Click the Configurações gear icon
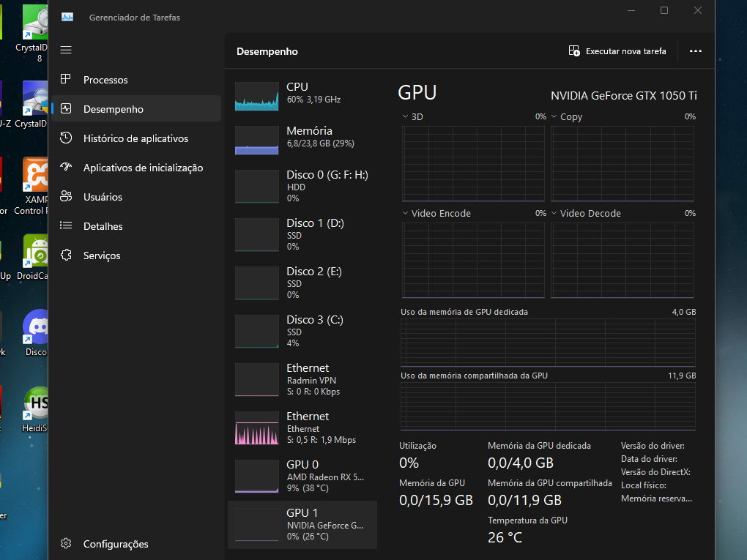The height and width of the screenshot is (560, 747). pyautogui.click(x=66, y=543)
